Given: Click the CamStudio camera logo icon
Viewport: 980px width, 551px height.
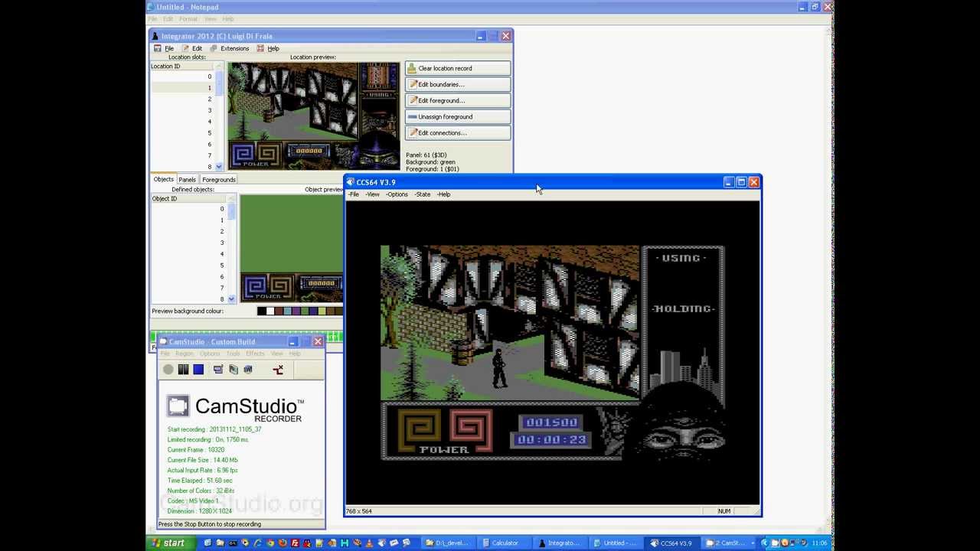Looking at the screenshot, I should 178,406.
